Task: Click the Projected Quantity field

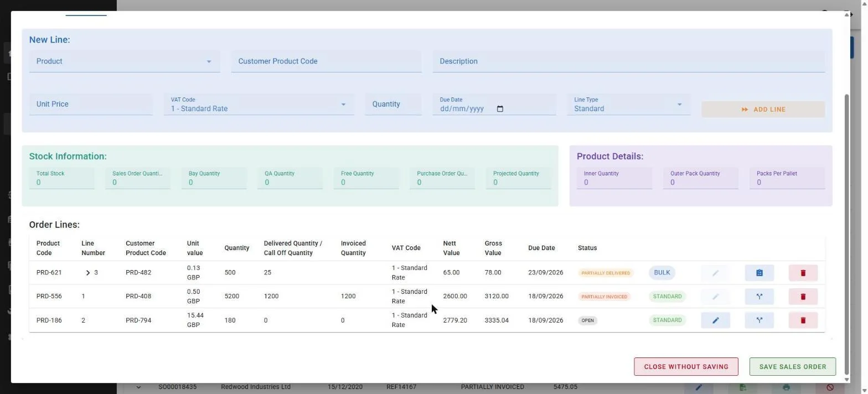Action: click(x=518, y=179)
